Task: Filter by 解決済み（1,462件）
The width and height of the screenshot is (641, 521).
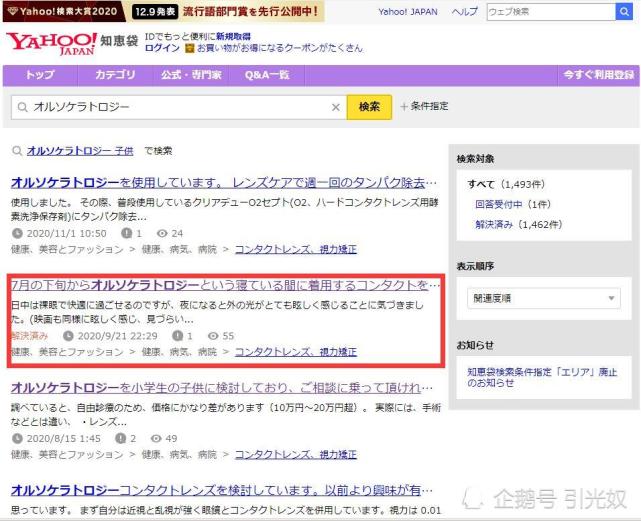Action: pos(519,225)
